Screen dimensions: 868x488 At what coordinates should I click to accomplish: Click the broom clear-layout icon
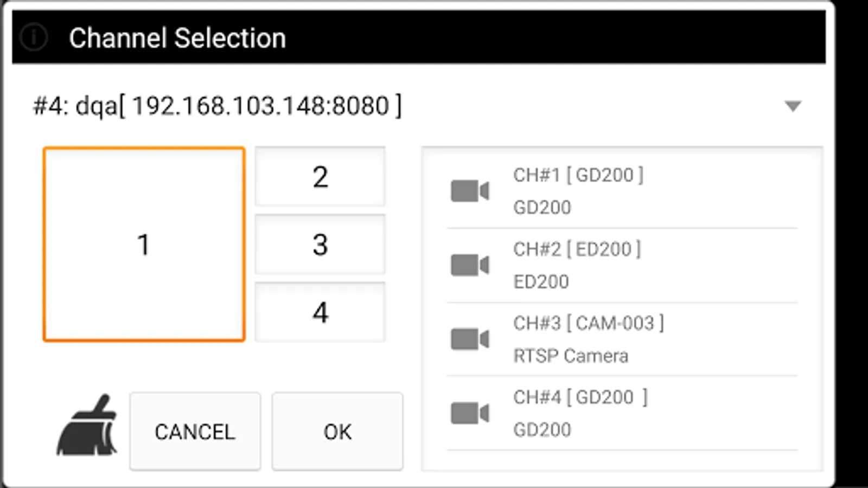coord(87,426)
